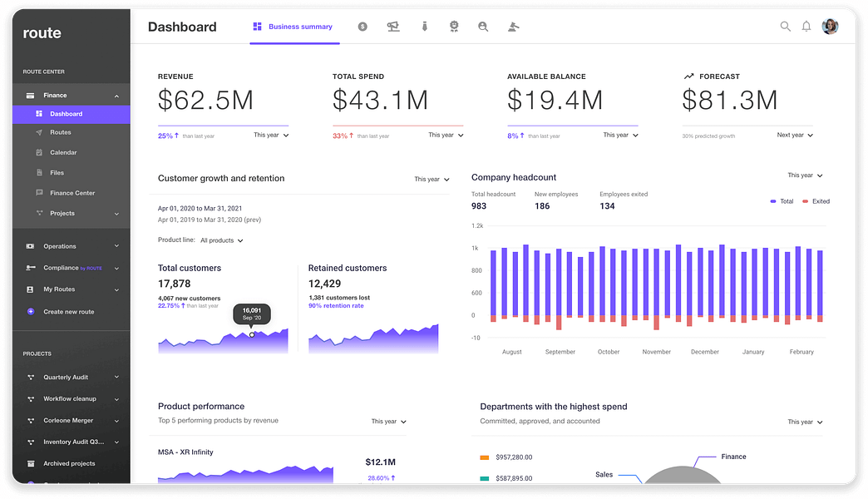Screen dimensions: 868x499
Task: Open the user profile avatar
Action: click(x=830, y=26)
